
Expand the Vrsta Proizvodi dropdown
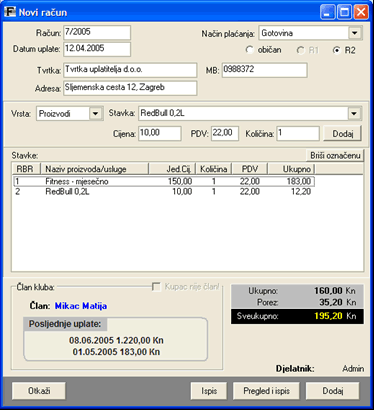click(x=95, y=114)
